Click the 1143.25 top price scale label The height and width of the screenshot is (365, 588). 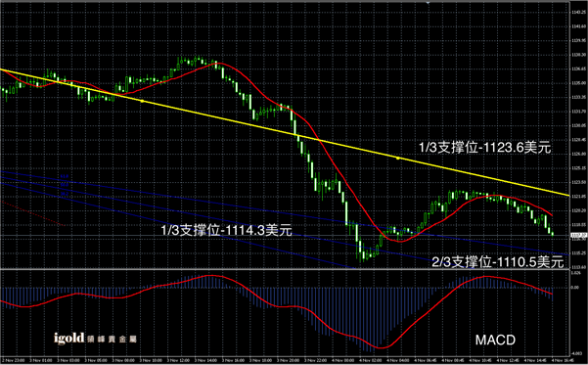[x=577, y=13]
